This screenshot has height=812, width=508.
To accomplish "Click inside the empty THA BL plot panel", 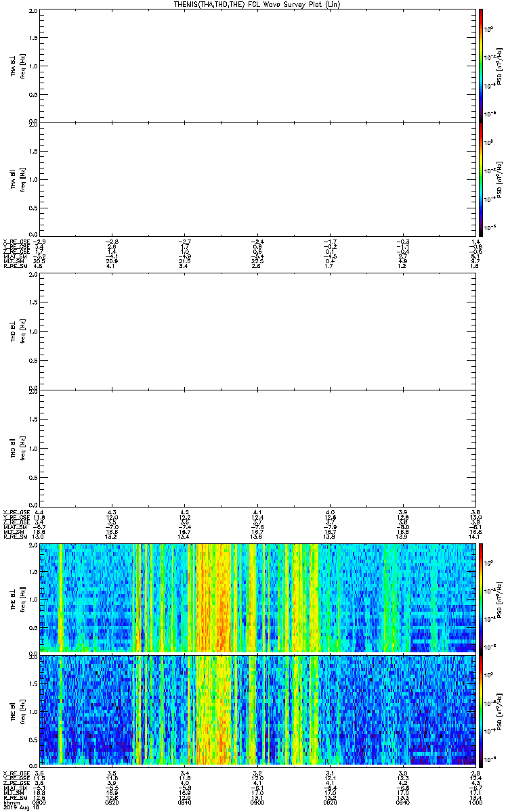I will (x=257, y=65).
